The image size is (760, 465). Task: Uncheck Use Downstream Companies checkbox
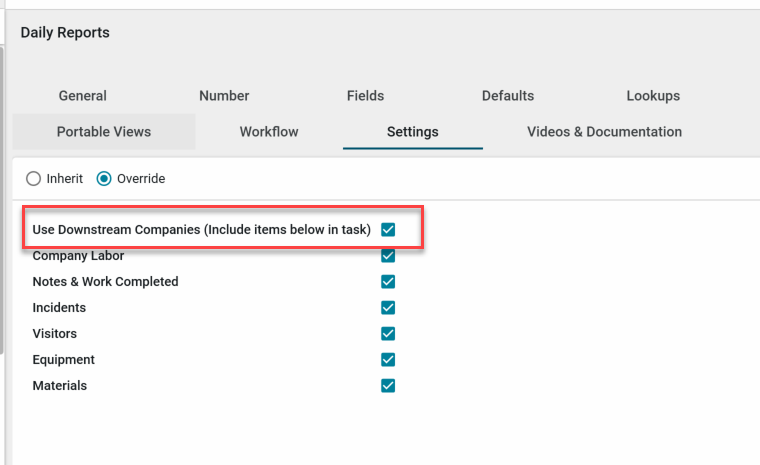388,230
